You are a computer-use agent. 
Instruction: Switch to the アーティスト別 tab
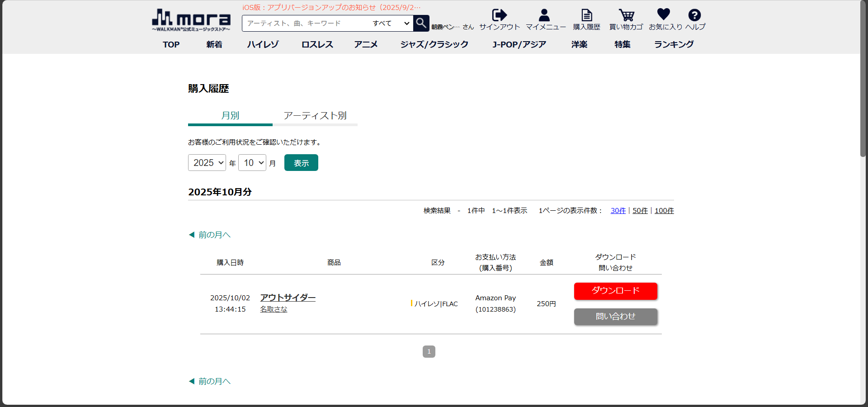[315, 116]
